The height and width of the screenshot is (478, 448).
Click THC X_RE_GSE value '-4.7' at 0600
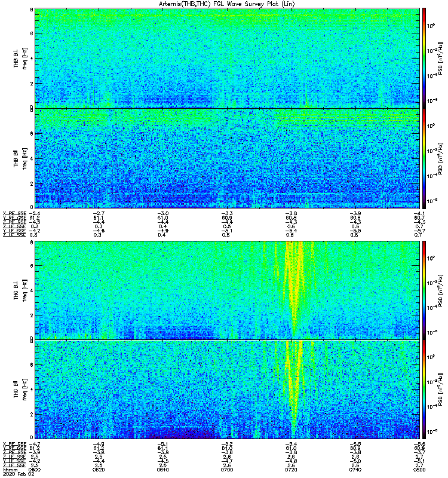35,444
